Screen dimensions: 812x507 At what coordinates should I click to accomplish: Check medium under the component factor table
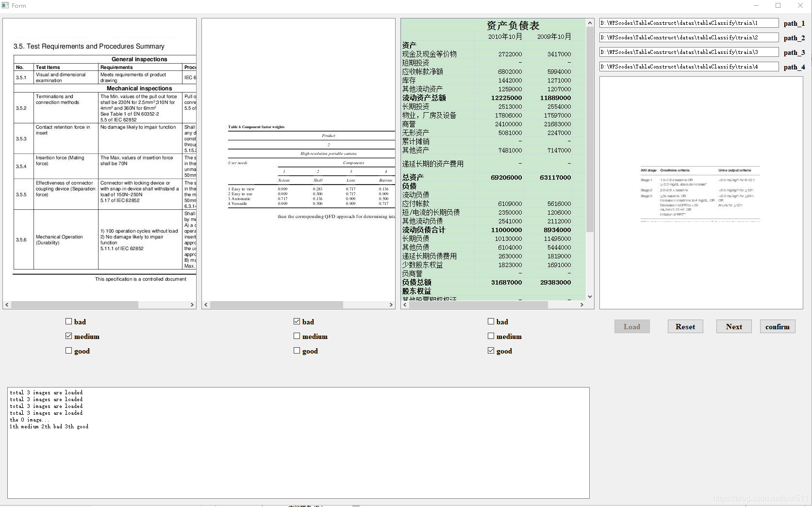[297, 336]
